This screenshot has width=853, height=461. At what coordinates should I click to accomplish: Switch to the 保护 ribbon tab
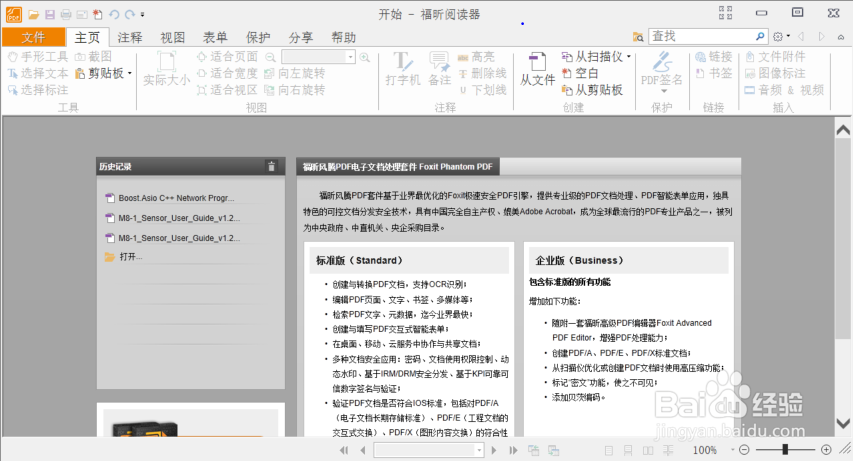pyautogui.click(x=258, y=37)
